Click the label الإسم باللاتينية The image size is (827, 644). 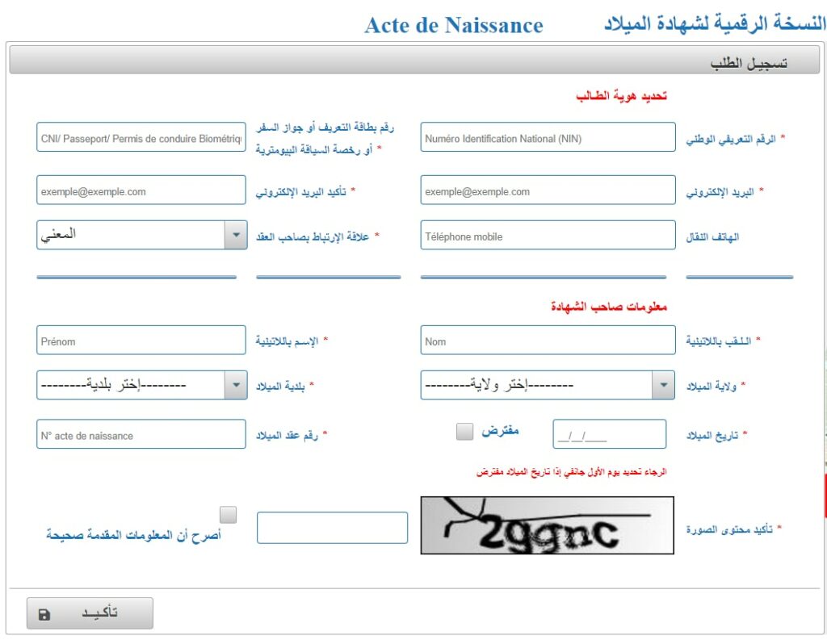[x=287, y=341]
